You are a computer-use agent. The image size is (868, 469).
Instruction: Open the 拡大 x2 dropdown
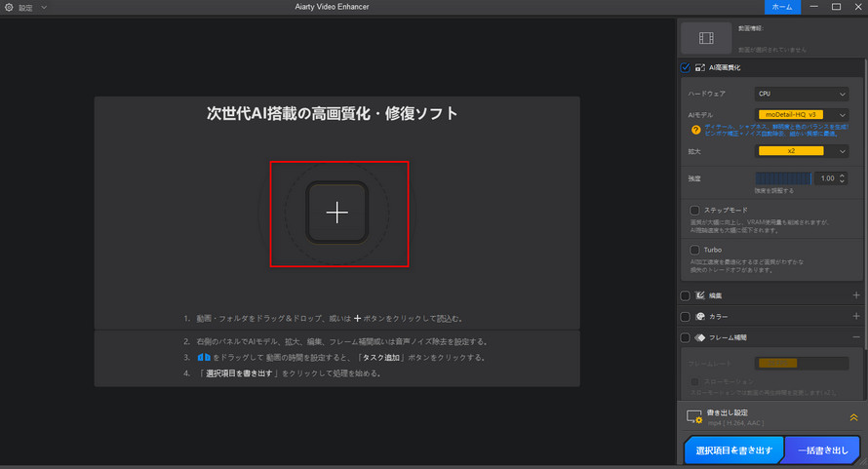pyautogui.click(x=802, y=151)
